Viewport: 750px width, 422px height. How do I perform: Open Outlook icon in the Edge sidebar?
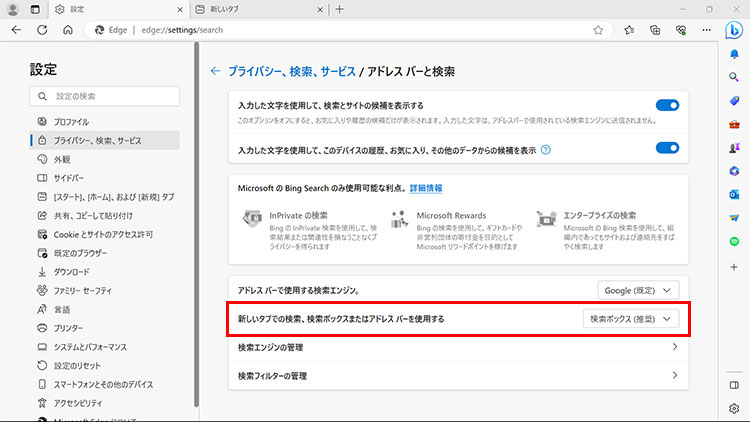tap(734, 194)
